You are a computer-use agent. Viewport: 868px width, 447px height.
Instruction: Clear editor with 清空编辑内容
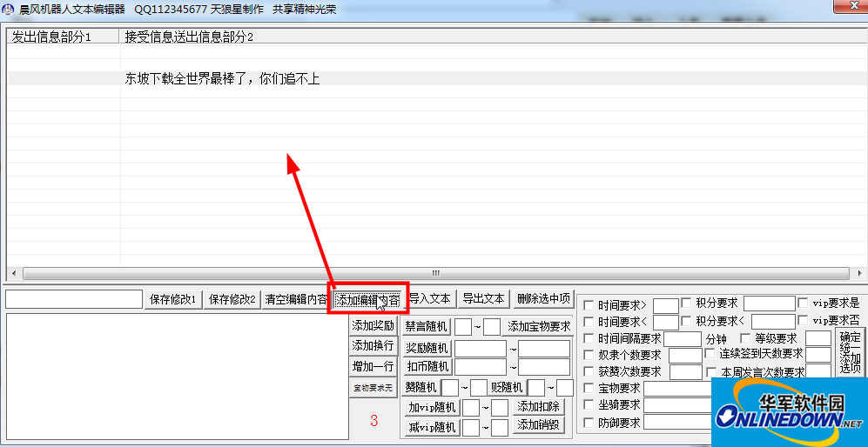pos(296,300)
